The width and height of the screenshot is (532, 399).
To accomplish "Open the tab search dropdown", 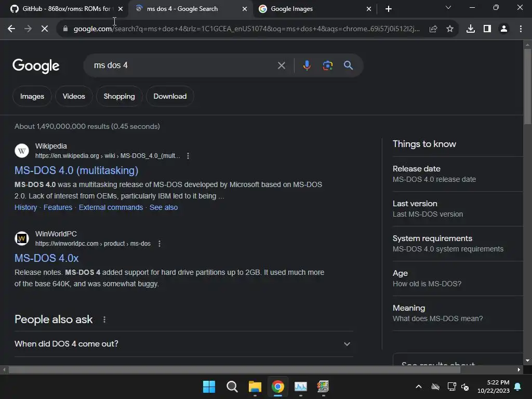I will (448, 7).
